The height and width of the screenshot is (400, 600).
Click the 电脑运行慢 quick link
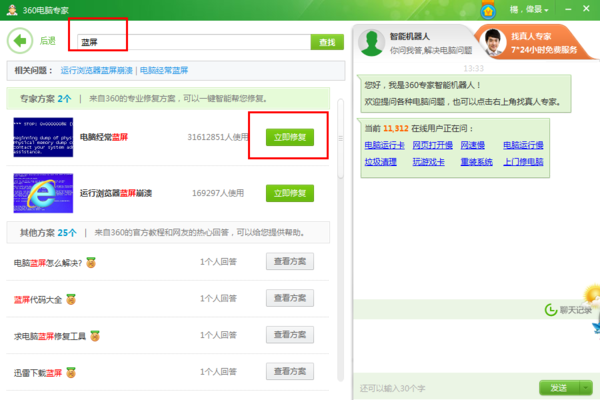pyautogui.click(x=523, y=145)
